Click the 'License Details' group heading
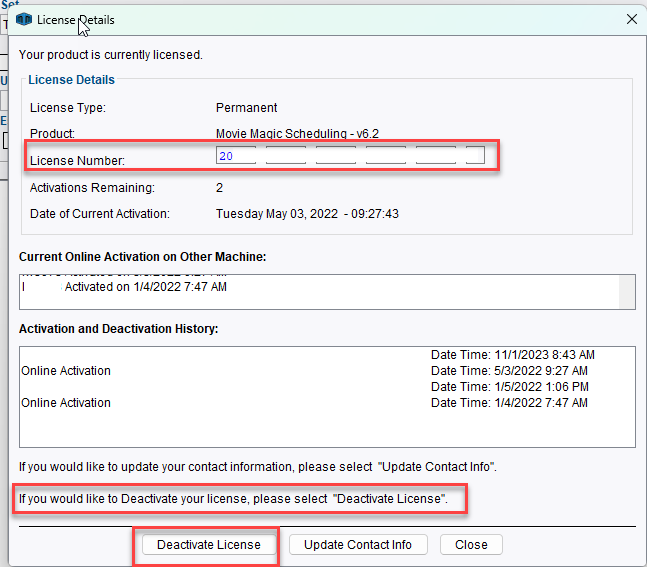 click(71, 80)
